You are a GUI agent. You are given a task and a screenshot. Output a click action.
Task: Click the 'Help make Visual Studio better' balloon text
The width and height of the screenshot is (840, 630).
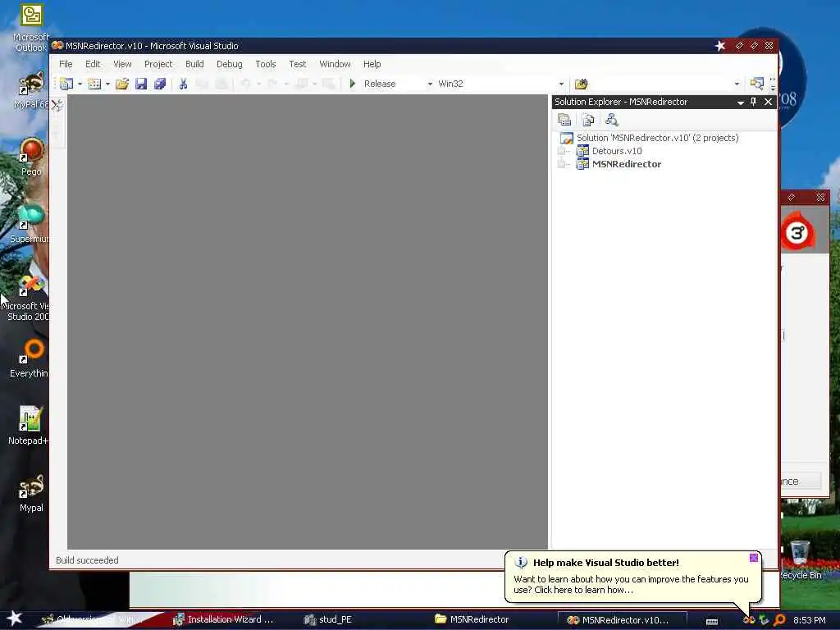pos(605,563)
